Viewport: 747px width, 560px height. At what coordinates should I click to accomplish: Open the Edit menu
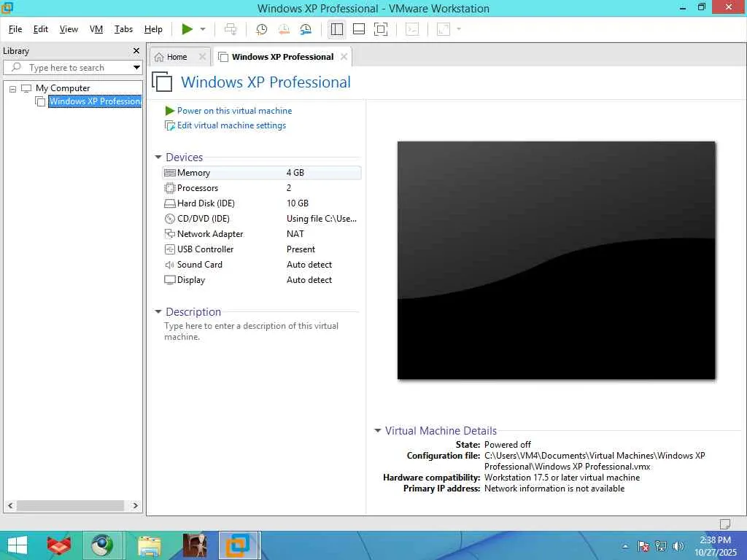coord(41,29)
